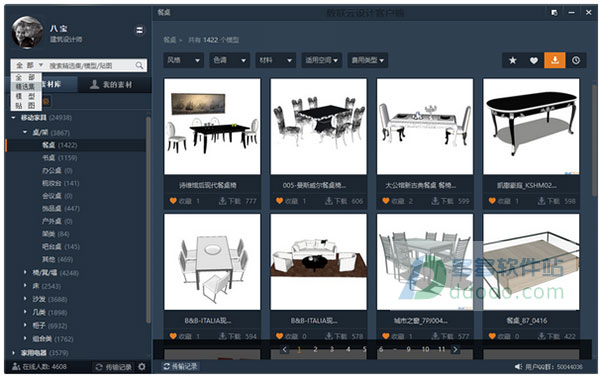The height and width of the screenshot is (376, 600).
Task: Click the speaker announcement icon in status bar
Action: coord(518,367)
